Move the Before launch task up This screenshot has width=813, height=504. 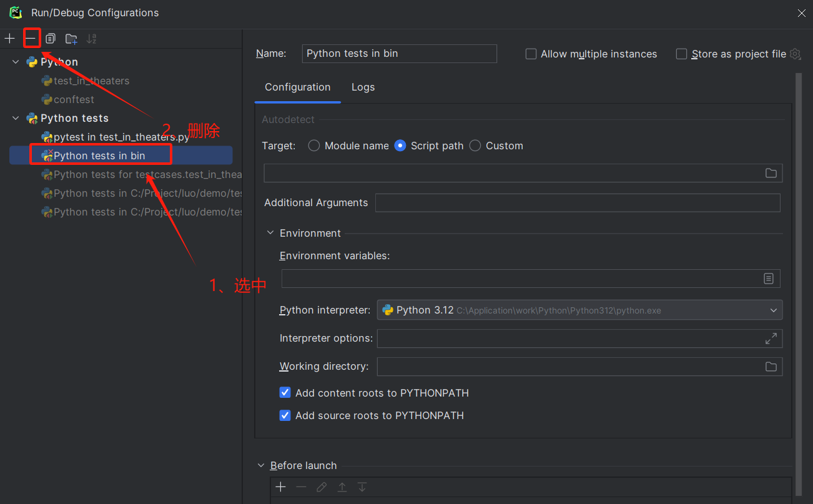point(342,487)
